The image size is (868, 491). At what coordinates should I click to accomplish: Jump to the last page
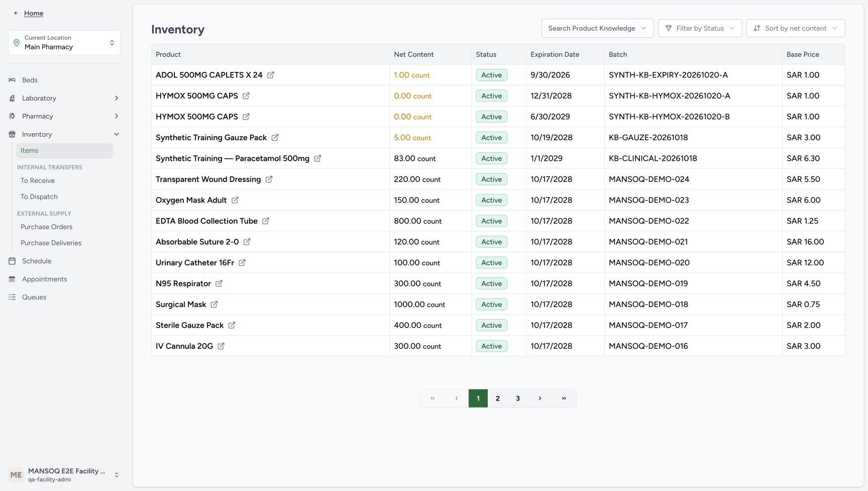click(564, 398)
